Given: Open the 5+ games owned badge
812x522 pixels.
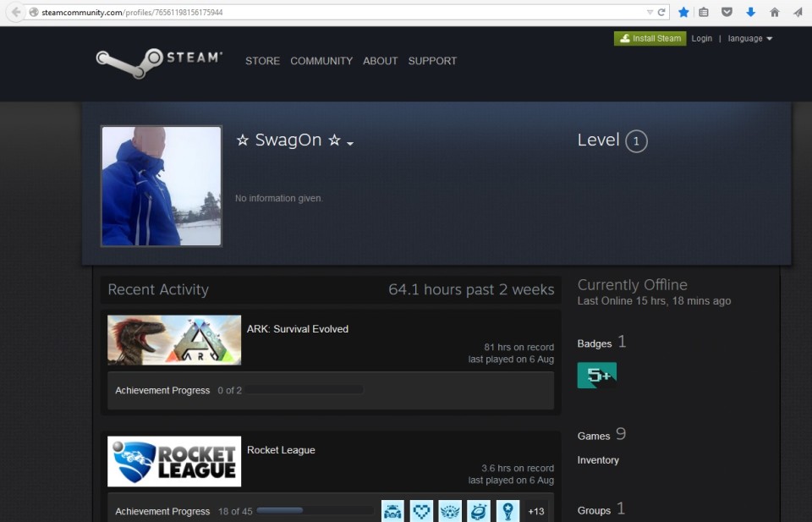Looking at the screenshot, I should point(596,375).
